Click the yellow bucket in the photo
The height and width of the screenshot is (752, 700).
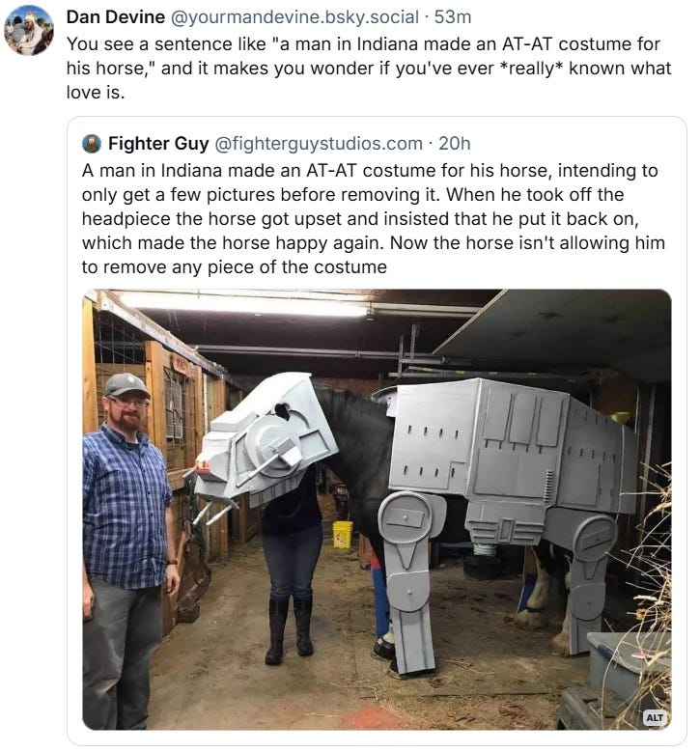(343, 534)
